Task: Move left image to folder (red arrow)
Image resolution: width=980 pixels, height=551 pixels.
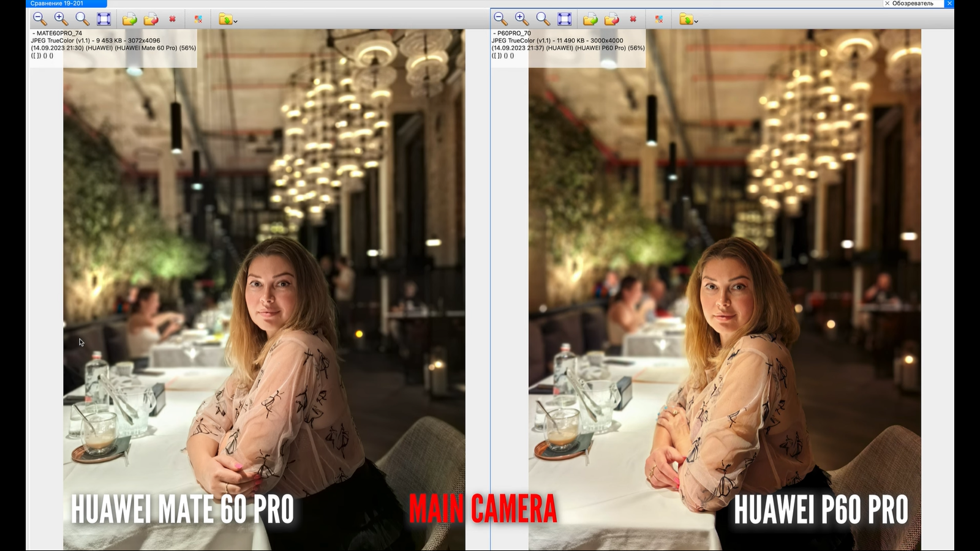Action: [151, 20]
